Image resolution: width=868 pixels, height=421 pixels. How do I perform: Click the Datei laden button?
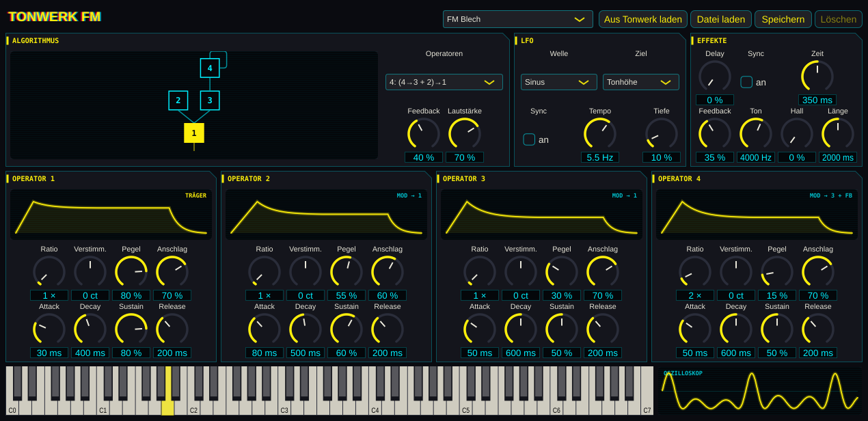coord(721,19)
